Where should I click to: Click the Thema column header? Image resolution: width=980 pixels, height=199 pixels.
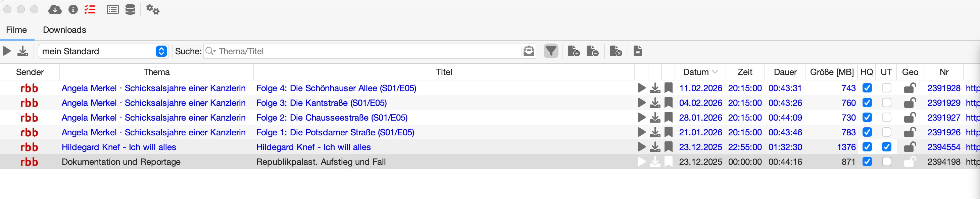[x=156, y=72]
